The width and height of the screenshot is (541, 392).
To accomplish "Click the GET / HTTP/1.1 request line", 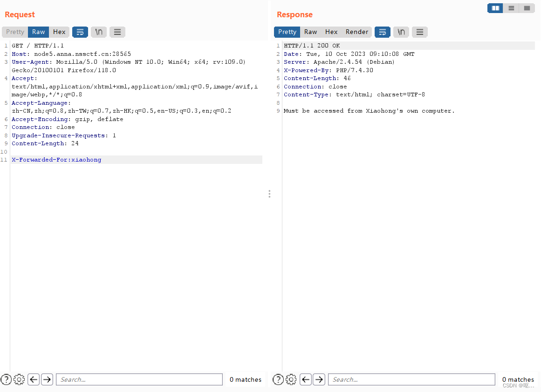I will pos(38,46).
